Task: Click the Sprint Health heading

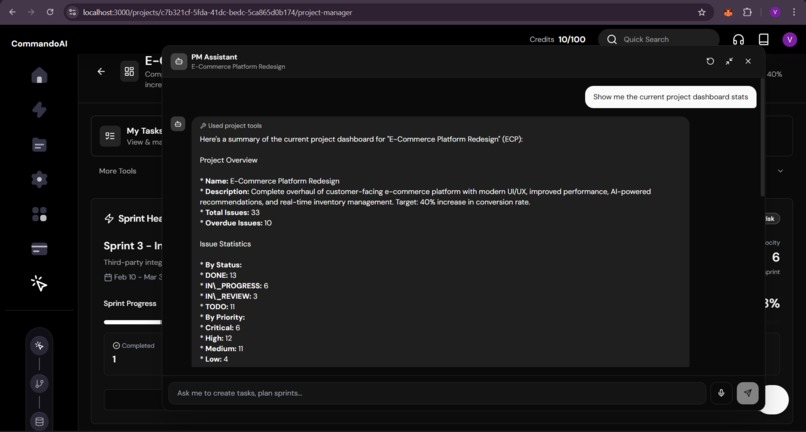Action: (133, 219)
